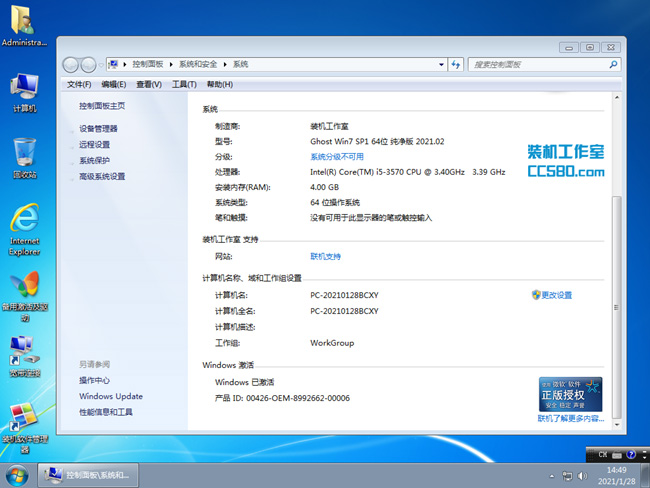The height and width of the screenshot is (488, 650).
Task: Click the Show desktop strip
Action: [x=645, y=475]
